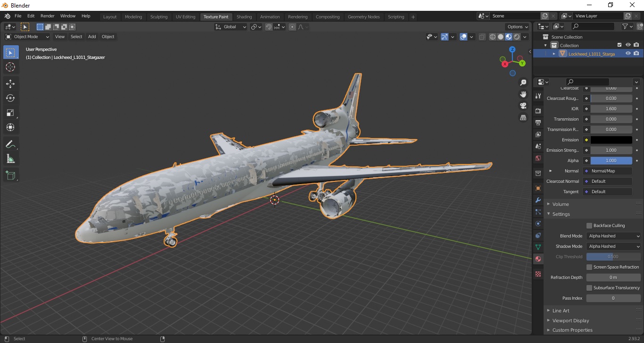This screenshot has height=343, width=644.
Task: Expand the Volume panel
Action: [x=548, y=204]
